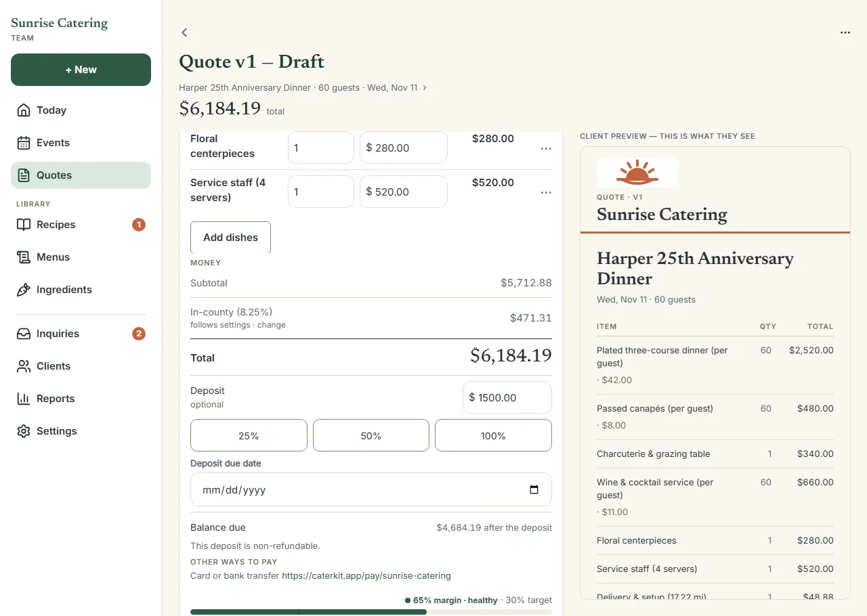Click 'Wine & cocktail service' preview row
This screenshot has height=616, width=867.
tap(715, 497)
